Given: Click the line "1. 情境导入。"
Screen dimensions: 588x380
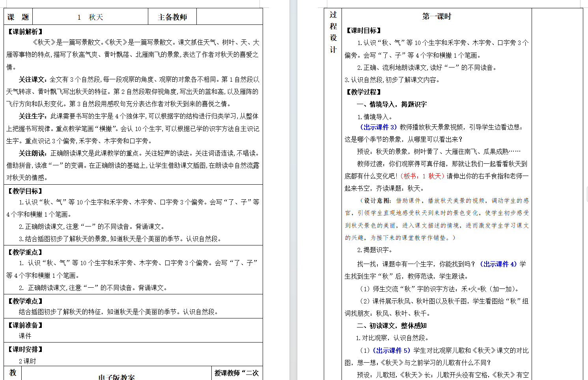Looking at the screenshot, I should point(375,117).
